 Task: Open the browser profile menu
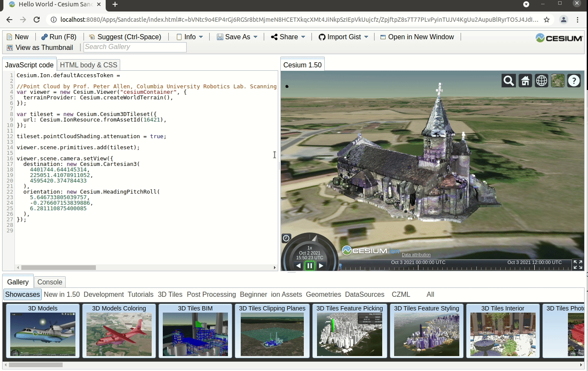click(x=564, y=20)
